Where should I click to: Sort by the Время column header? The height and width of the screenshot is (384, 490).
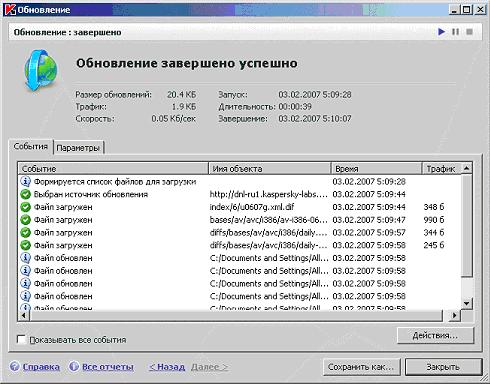[x=377, y=169]
